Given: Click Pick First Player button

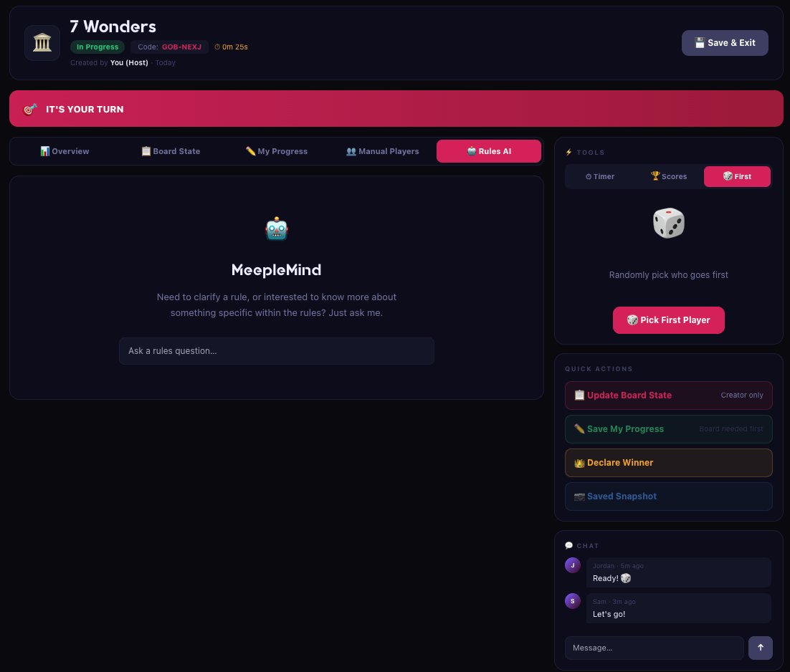Looking at the screenshot, I should tap(669, 320).
